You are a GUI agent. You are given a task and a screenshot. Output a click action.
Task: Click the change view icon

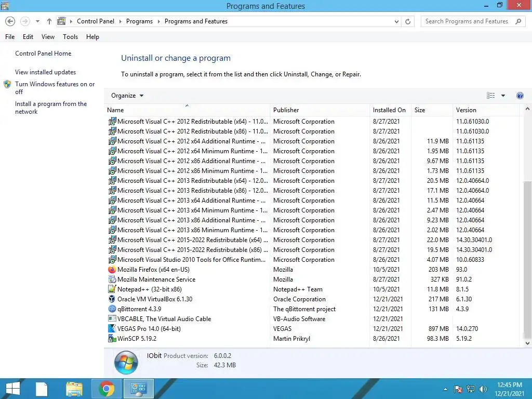[x=490, y=96]
